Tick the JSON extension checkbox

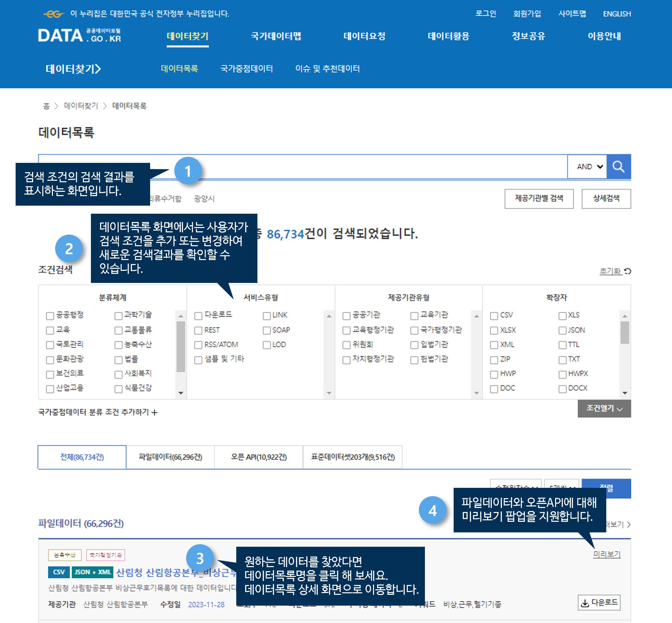tap(562, 330)
